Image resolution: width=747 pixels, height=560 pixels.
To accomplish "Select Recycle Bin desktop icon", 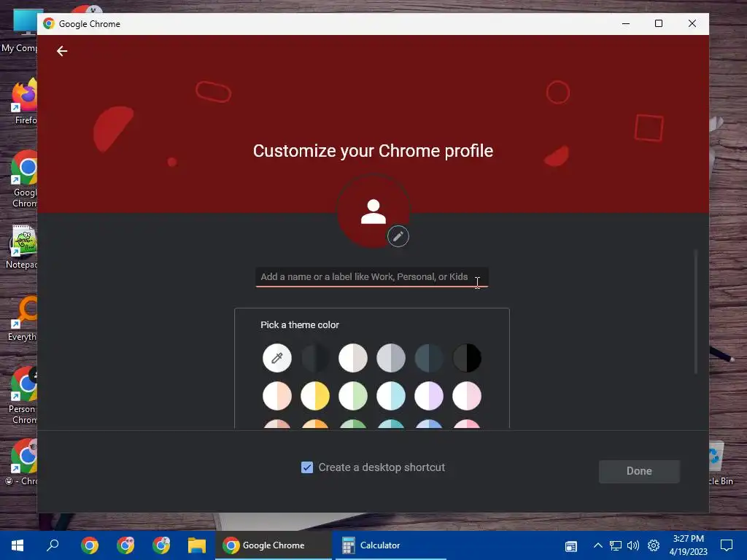I will coord(720,463).
